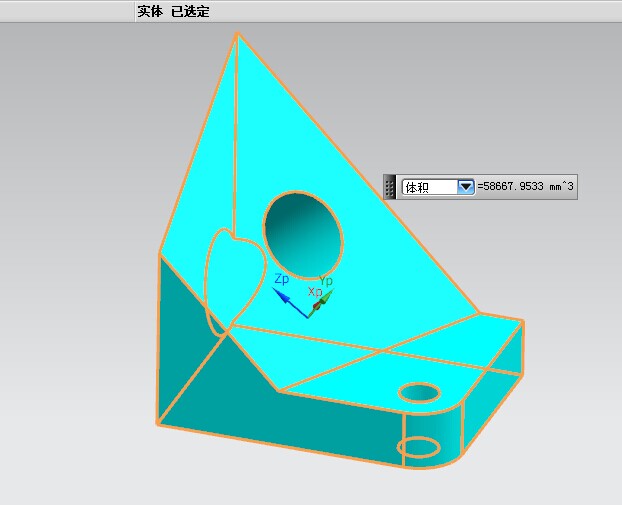
Task: Open the 体积 dropdown arrow
Action: [x=465, y=187]
